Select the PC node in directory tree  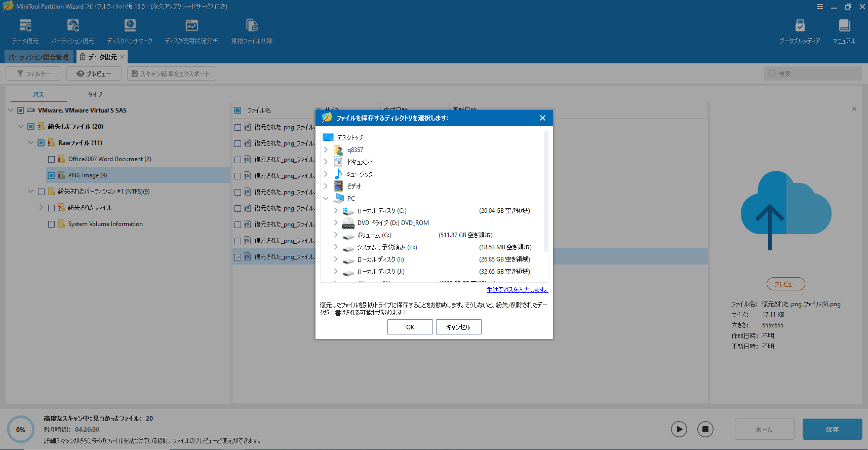point(351,199)
